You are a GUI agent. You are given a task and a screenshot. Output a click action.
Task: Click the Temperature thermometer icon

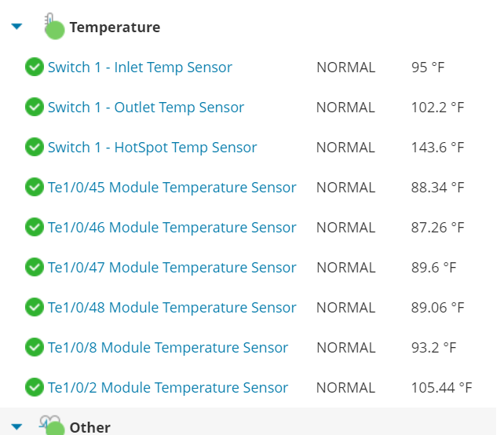(x=54, y=26)
